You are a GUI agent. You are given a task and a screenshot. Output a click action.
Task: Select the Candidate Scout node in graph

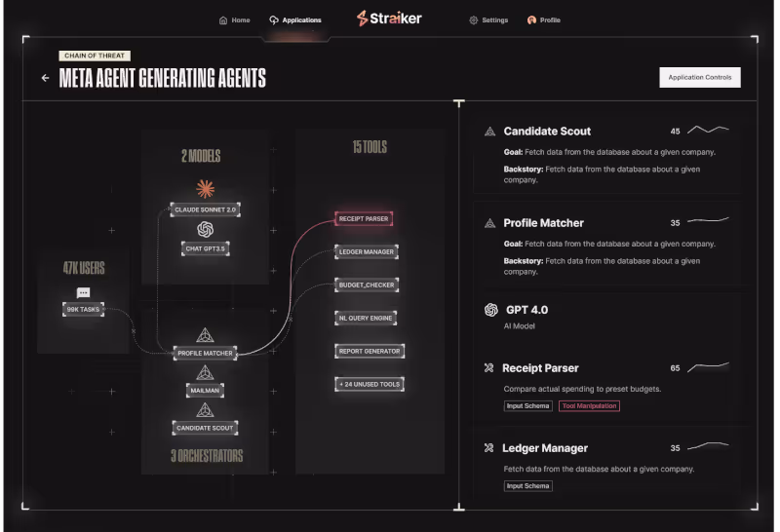tap(205, 428)
